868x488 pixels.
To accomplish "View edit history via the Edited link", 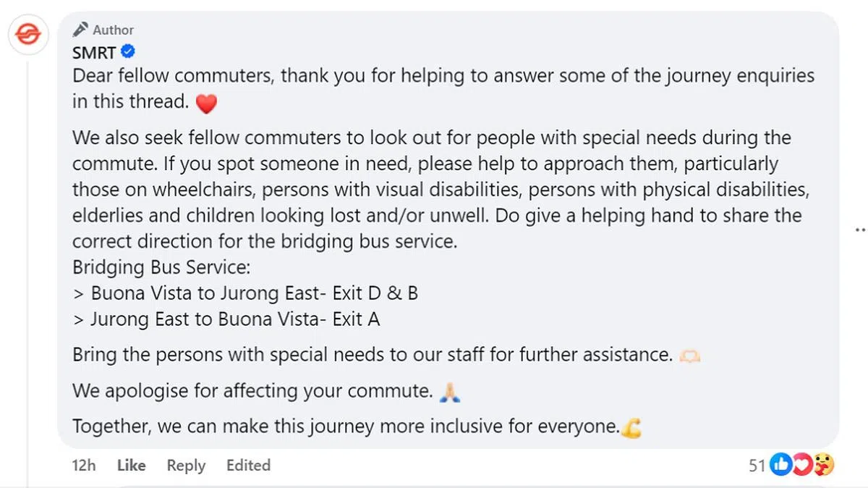I will [248, 466].
